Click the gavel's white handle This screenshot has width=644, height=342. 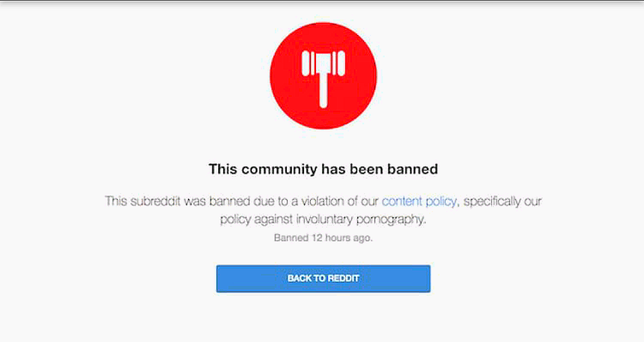tap(323, 91)
